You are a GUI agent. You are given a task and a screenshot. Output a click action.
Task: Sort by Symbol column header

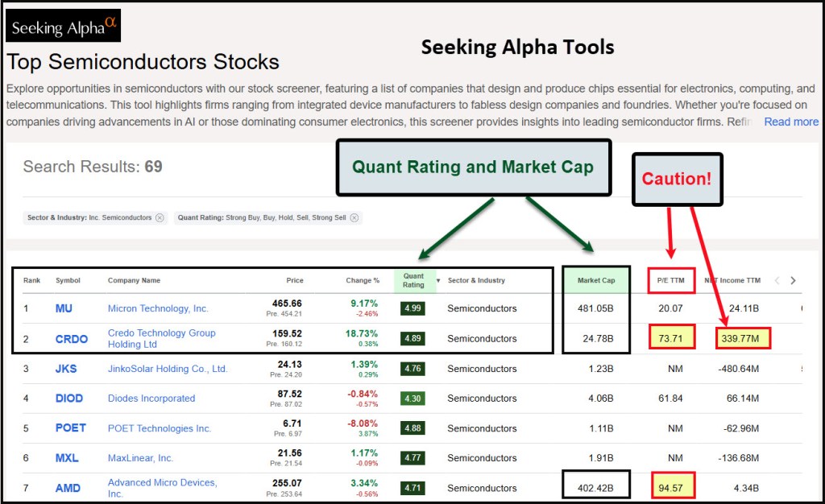click(x=68, y=281)
